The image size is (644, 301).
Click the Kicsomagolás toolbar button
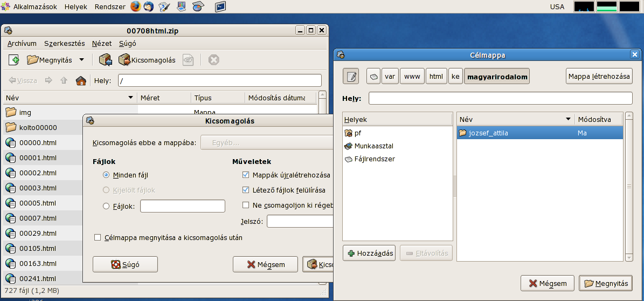click(x=147, y=60)
